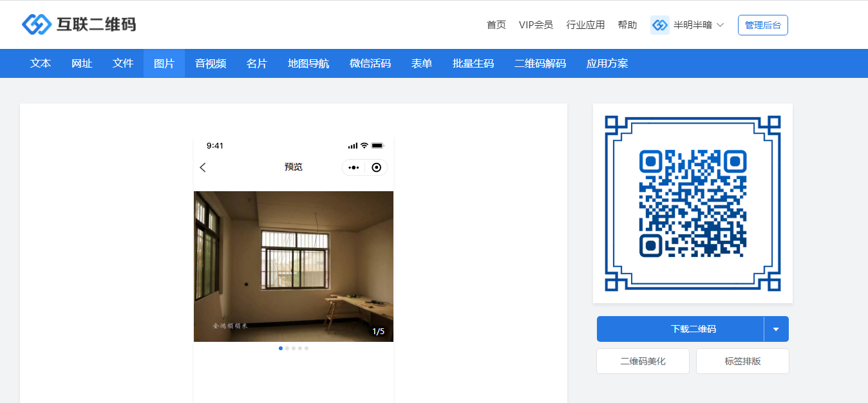Click the 标签排版 button
This screenshot has height=403, width=868.
(742, 361)
